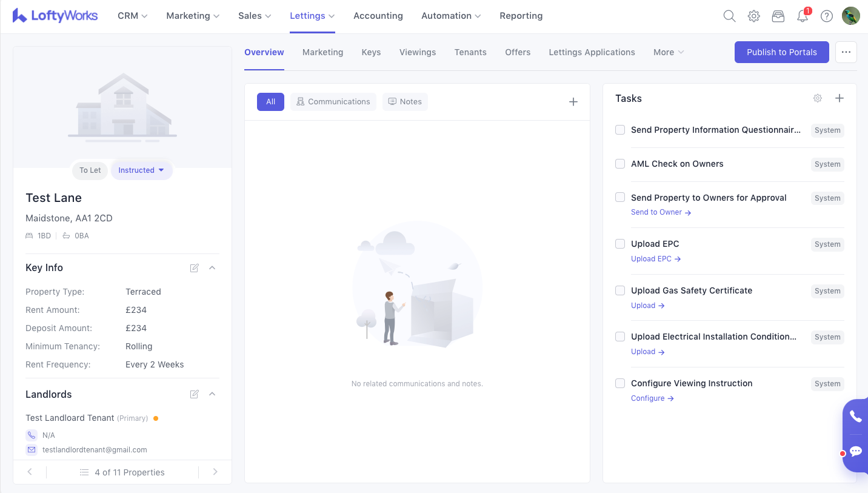Go to next property arrow
The image size is (868, 493).
(x=215, y=472)
